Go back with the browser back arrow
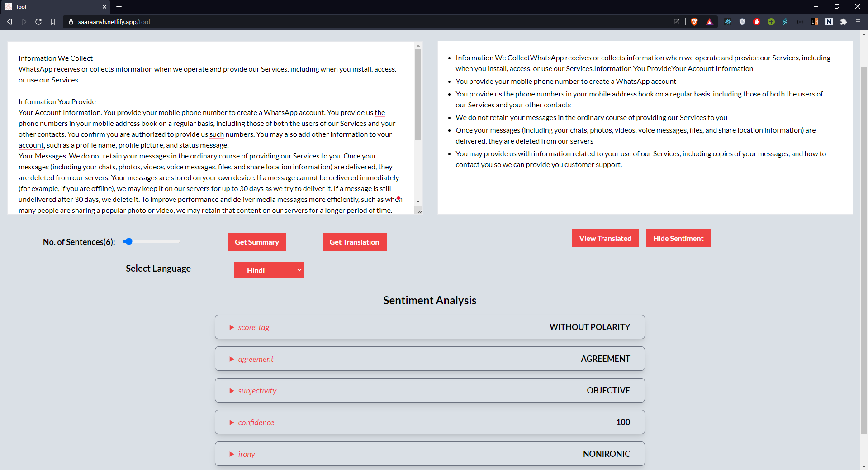 9,22
